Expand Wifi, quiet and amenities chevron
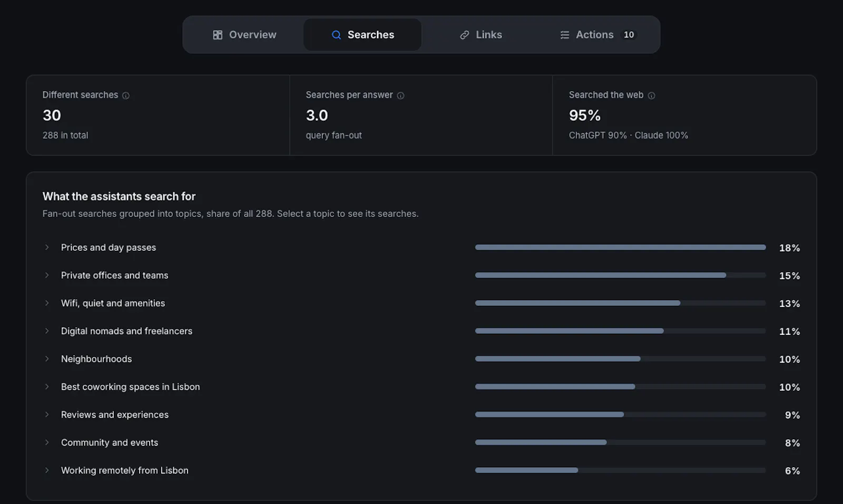The image size is (843, 504). point(47,303)
